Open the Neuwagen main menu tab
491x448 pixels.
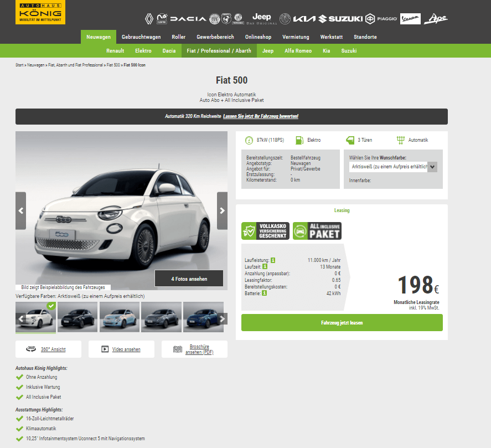click(x=99, y=37)
